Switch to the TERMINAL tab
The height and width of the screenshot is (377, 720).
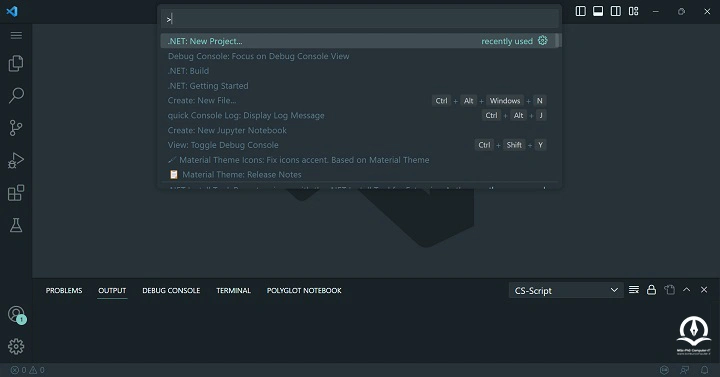click(x=233, y=290)
